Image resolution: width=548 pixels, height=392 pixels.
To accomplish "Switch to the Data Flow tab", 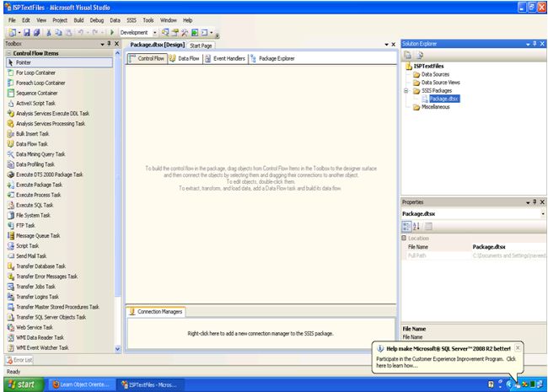I will tap(185, 59).
